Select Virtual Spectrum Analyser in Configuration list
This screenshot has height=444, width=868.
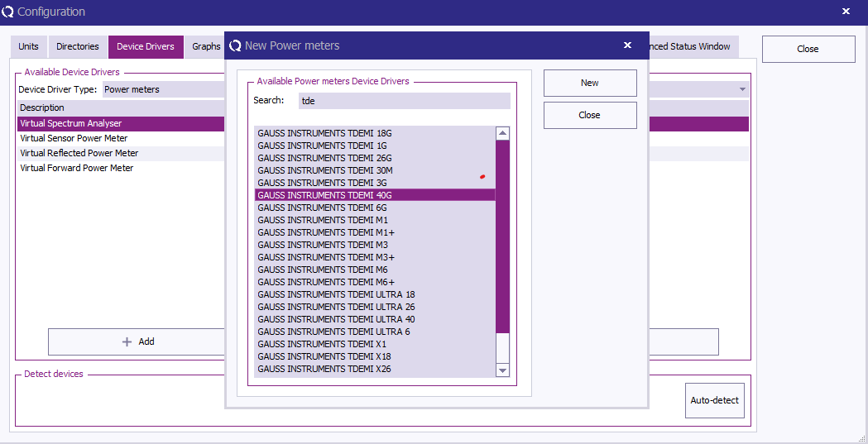(x=122, y=123)
